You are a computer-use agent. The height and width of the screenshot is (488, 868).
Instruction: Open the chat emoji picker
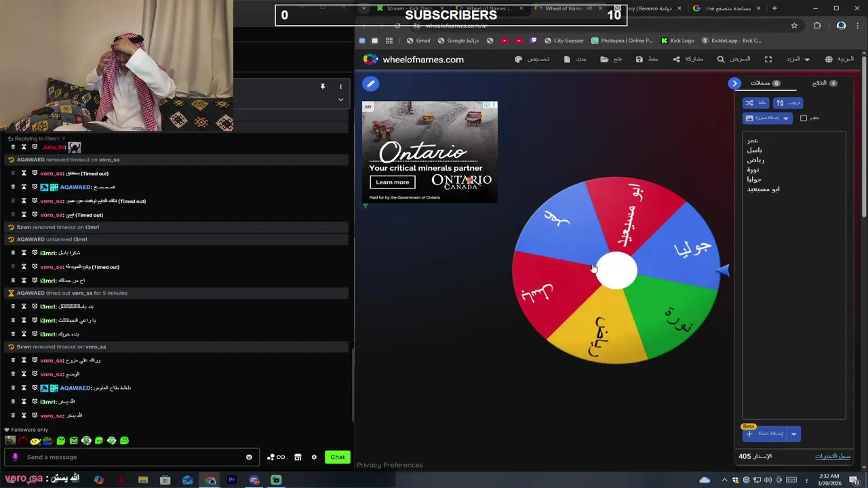[x=249, y=457]
